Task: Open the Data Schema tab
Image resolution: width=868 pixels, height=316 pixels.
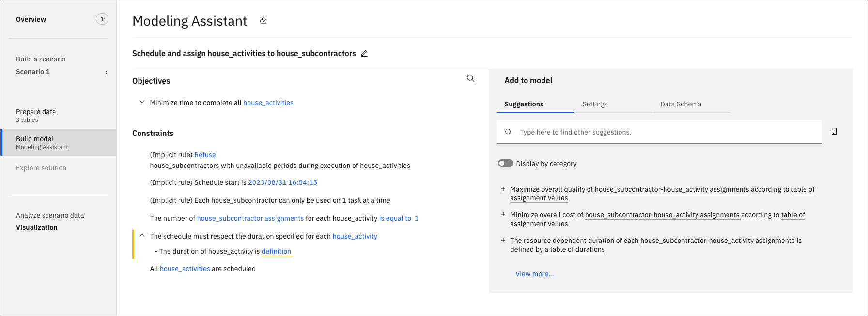Action: tap(681, 104)
